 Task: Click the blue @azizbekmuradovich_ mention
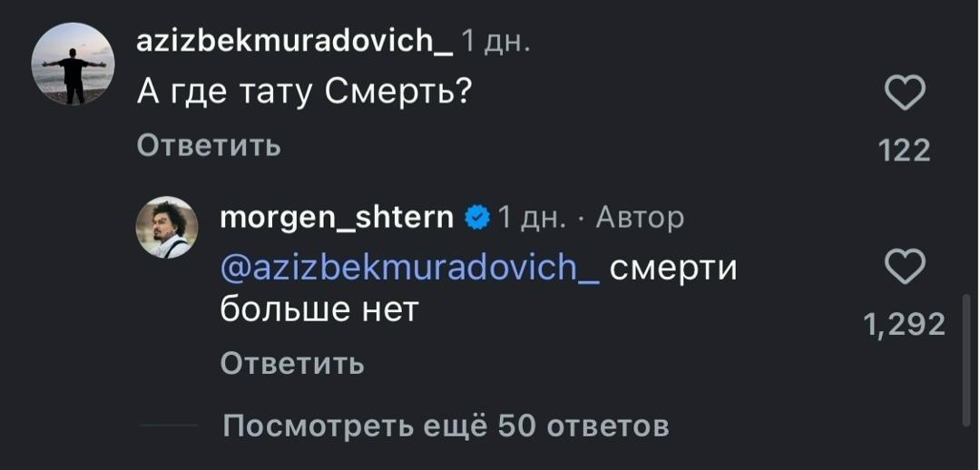(409, 268)
